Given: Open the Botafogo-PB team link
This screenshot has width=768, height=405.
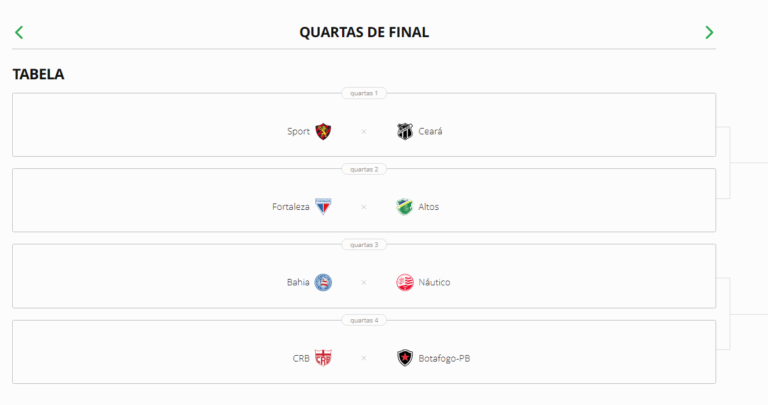Looking at the screenshot, I should 444,358.
